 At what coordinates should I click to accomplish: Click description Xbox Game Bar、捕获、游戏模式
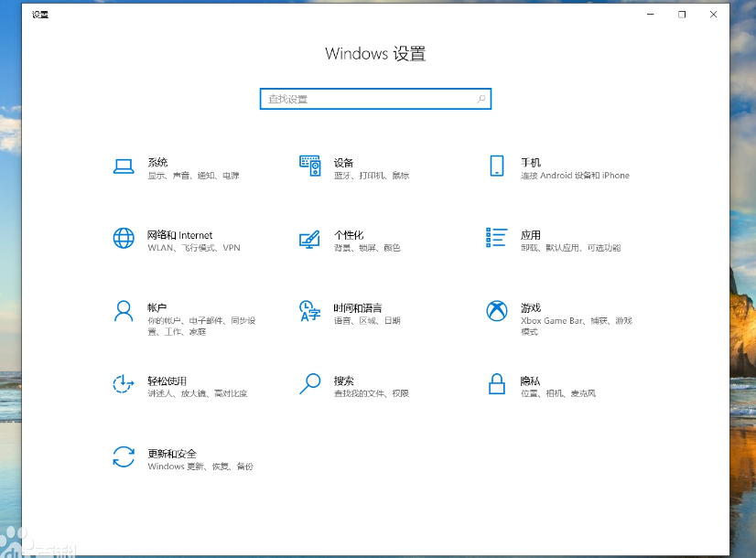coord(577,326)
